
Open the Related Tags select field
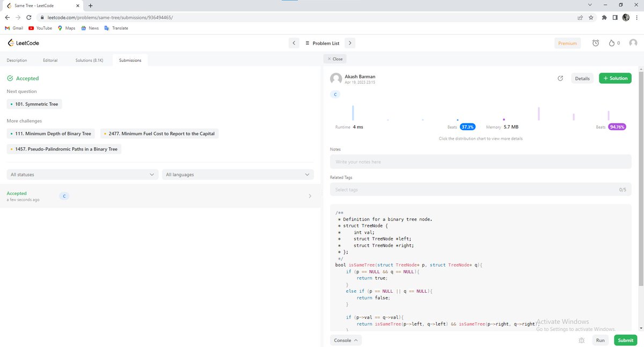(480, 190)
